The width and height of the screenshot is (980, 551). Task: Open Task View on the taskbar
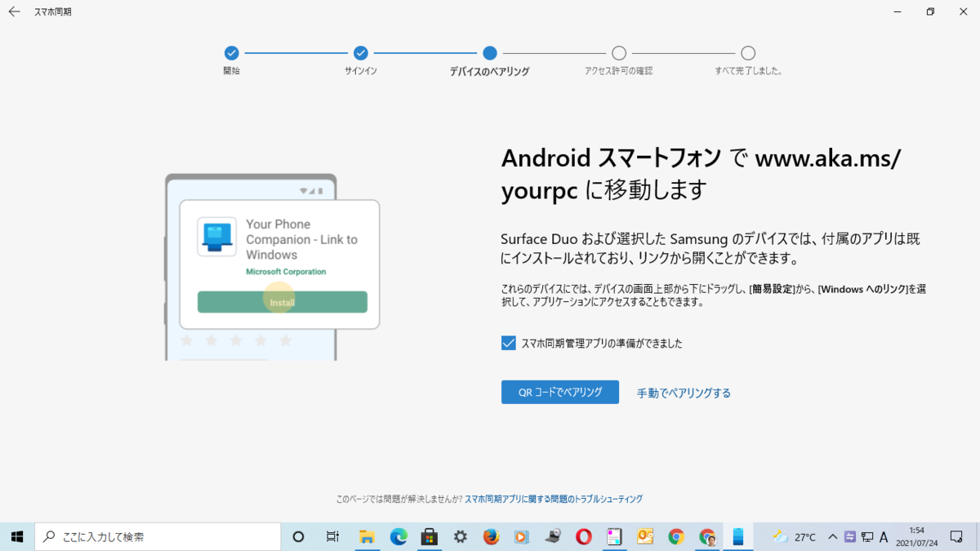332,536
